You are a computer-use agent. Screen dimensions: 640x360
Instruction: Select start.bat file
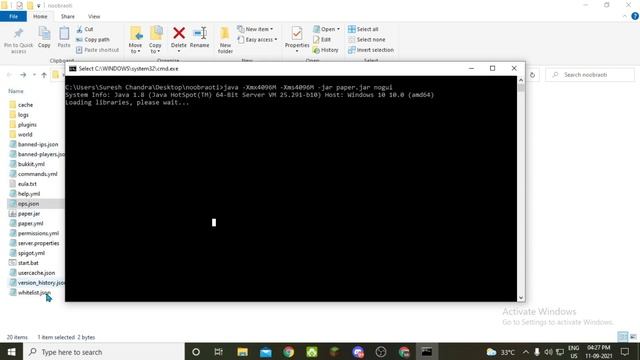pyautogui.click(x=24, y=263)
